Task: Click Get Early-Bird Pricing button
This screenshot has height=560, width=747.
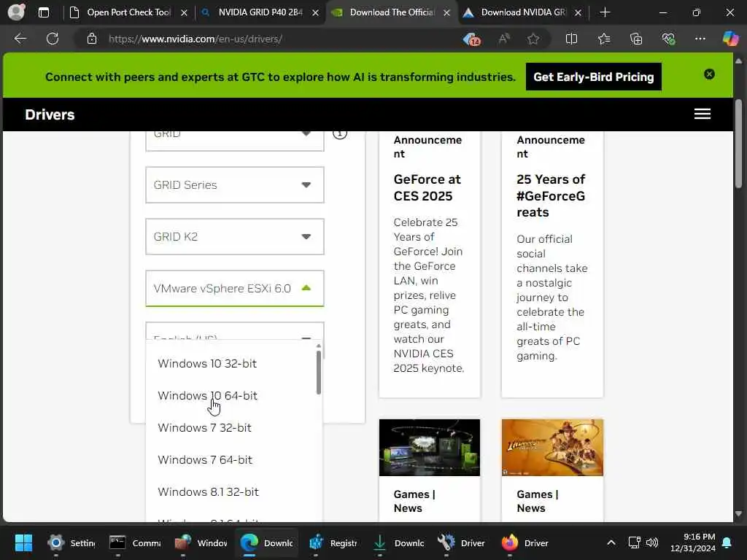Action: click(x=593, y=77)
